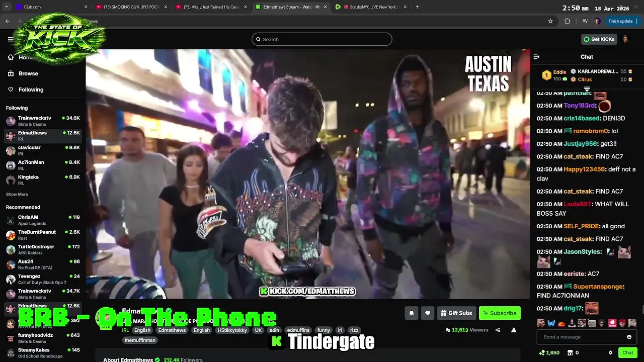Open Ac7IonMan channel in the sidebar
The image size is (644, 362).
(43, 165)
